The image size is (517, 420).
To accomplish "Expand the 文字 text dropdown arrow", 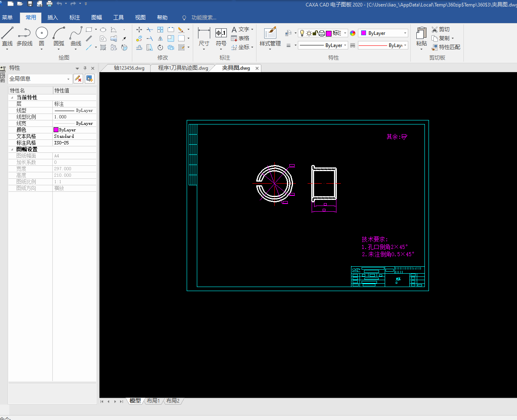I will [x=252, y=30].
